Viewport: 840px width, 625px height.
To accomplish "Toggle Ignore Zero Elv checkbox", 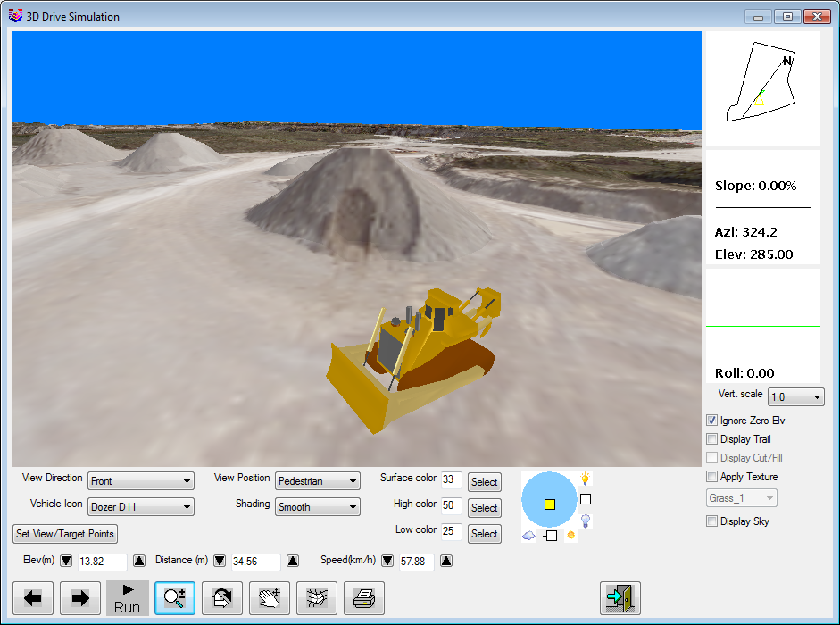I will 712,421.
